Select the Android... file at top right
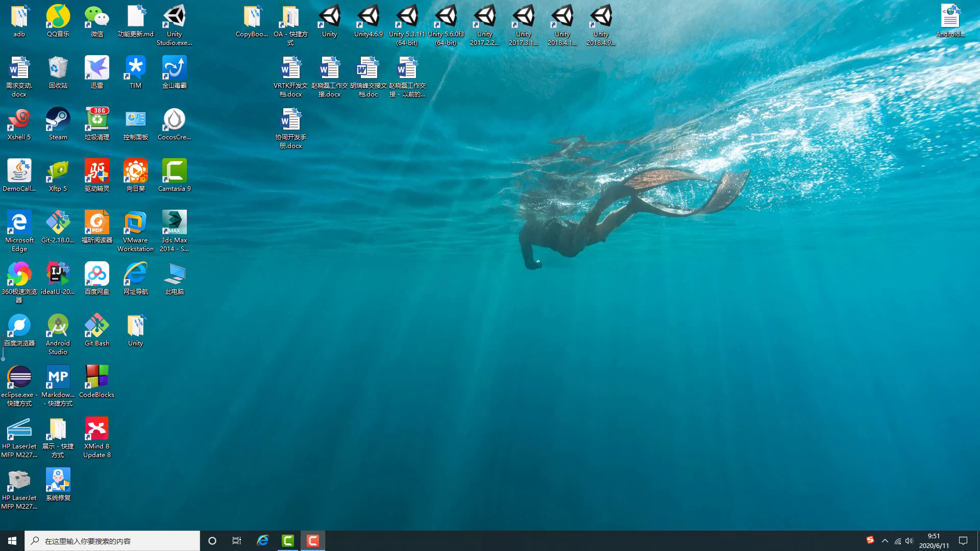Screen dimensions: 980x551 point(950,21)
